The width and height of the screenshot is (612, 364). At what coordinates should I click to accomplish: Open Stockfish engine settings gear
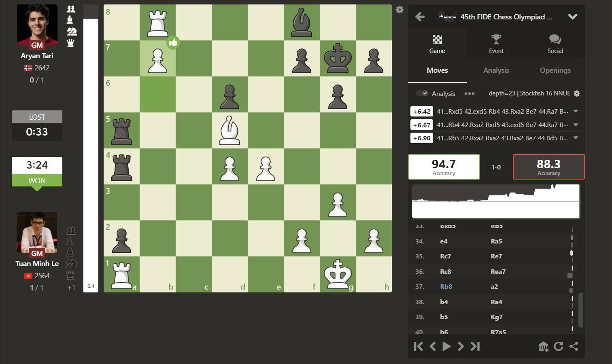click(x=577, y=93)
